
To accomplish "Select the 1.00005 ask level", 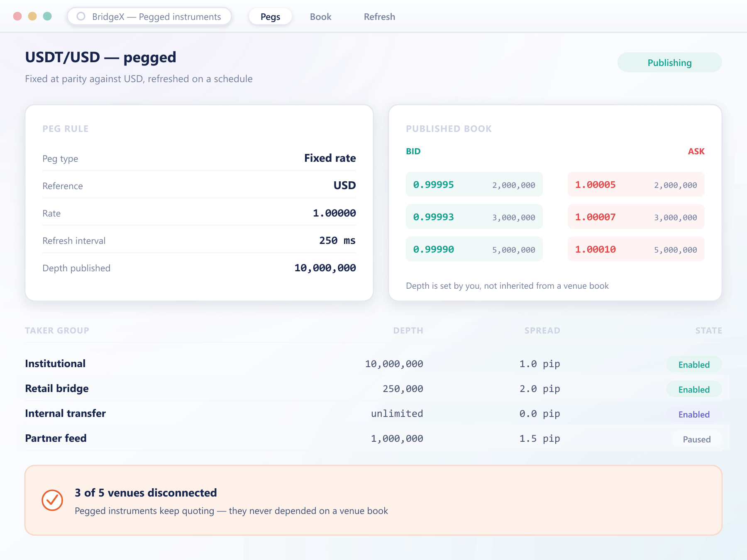I will (636, 185).
